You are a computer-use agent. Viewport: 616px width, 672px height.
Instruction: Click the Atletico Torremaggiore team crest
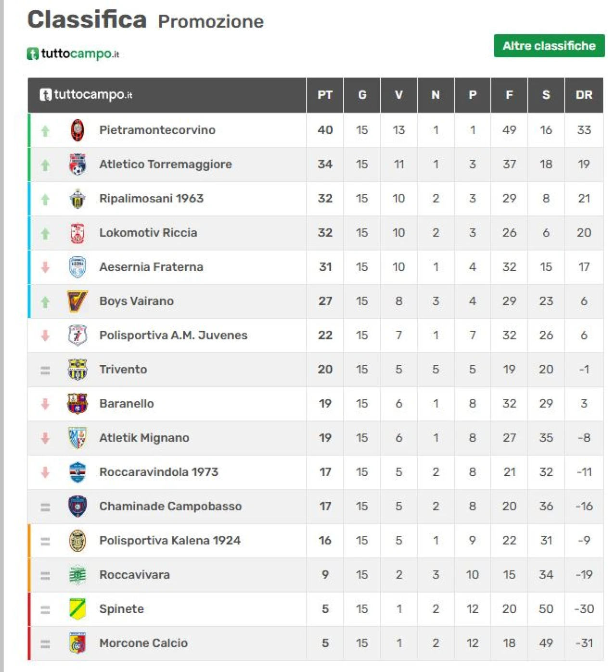[77, 165]
